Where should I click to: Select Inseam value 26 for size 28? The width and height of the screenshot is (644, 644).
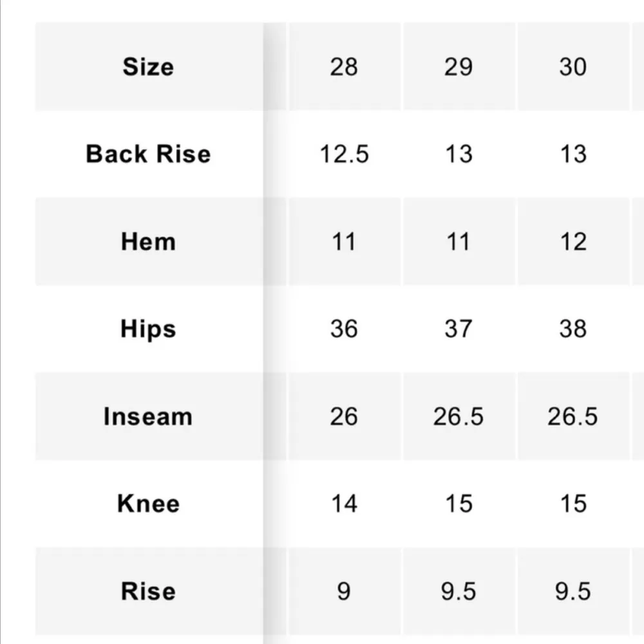point(344,417)
